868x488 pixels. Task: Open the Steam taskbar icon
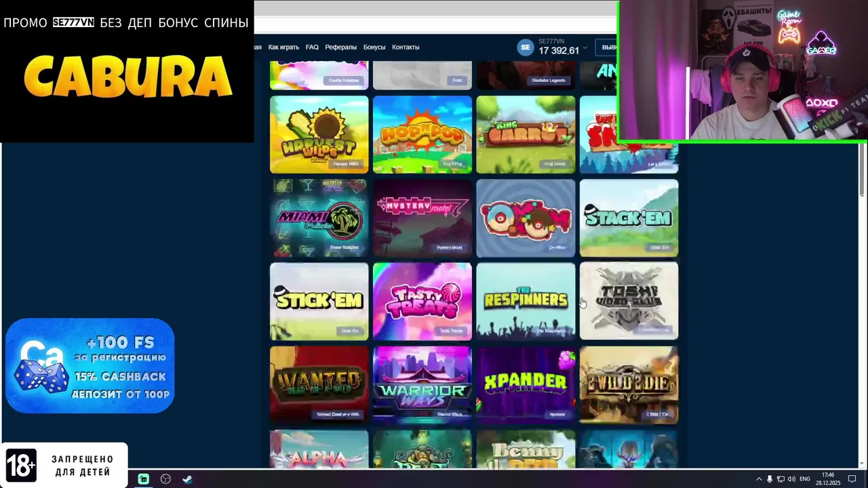point(187,479)
